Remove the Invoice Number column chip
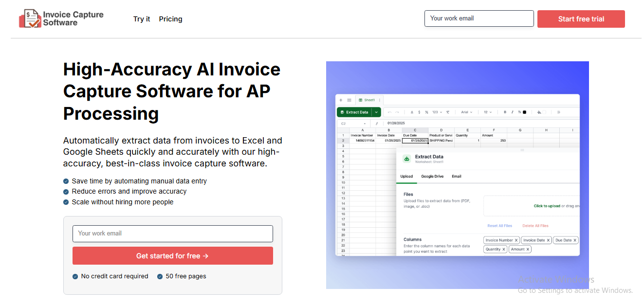The width and height of the screenshot is (644, 306). pos(516,240)
